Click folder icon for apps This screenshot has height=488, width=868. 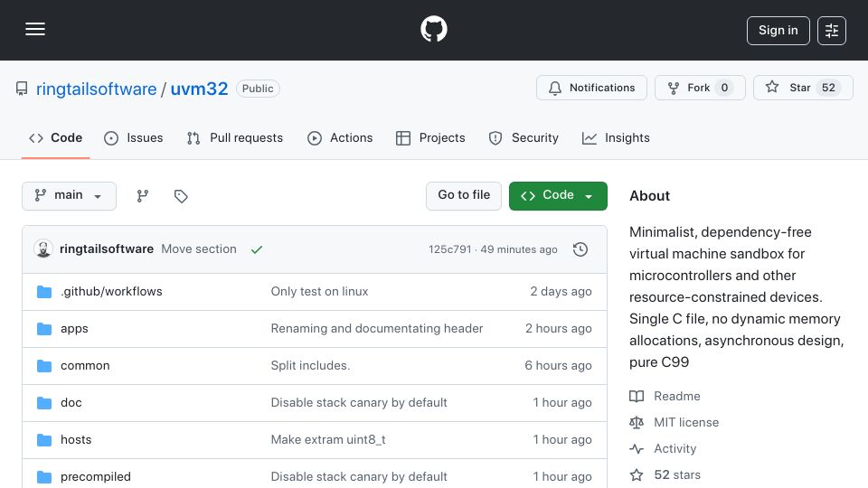click(x=44, y=329)
